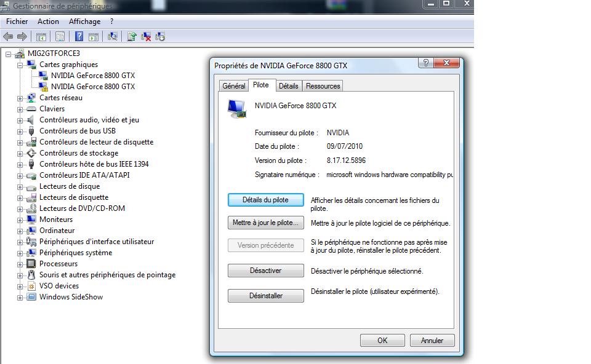Expand the Contrôleurs de bus USB node

pos(20,131)
